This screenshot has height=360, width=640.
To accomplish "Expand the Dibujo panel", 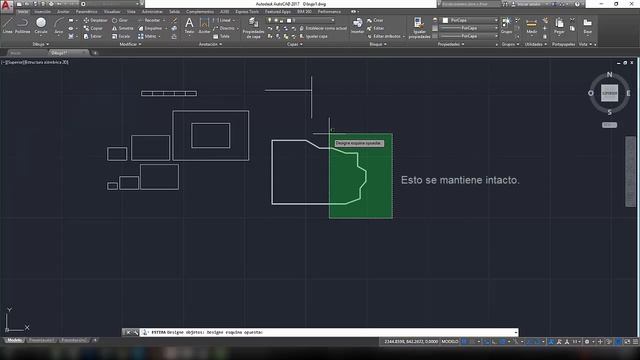I will click(x=40, y=44).
